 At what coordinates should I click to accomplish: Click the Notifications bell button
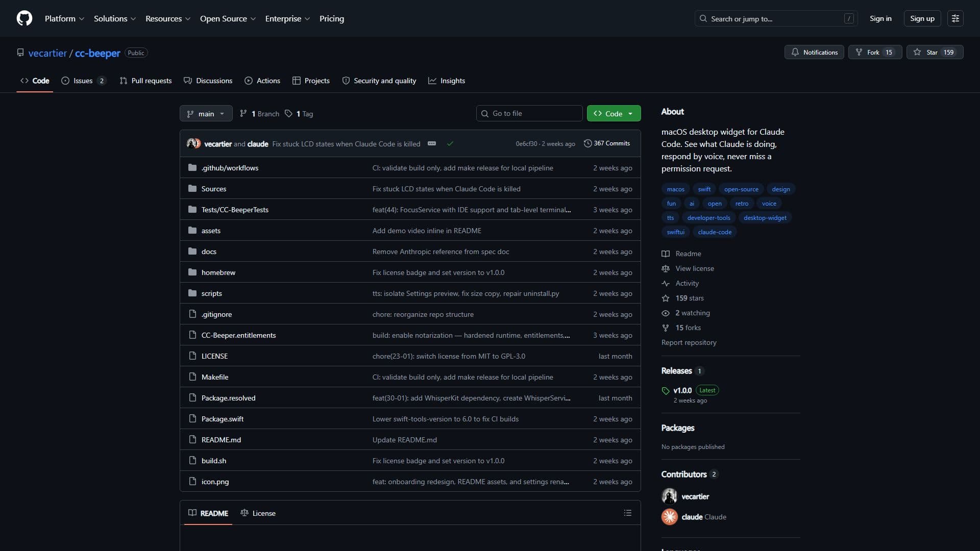point(814,52)
